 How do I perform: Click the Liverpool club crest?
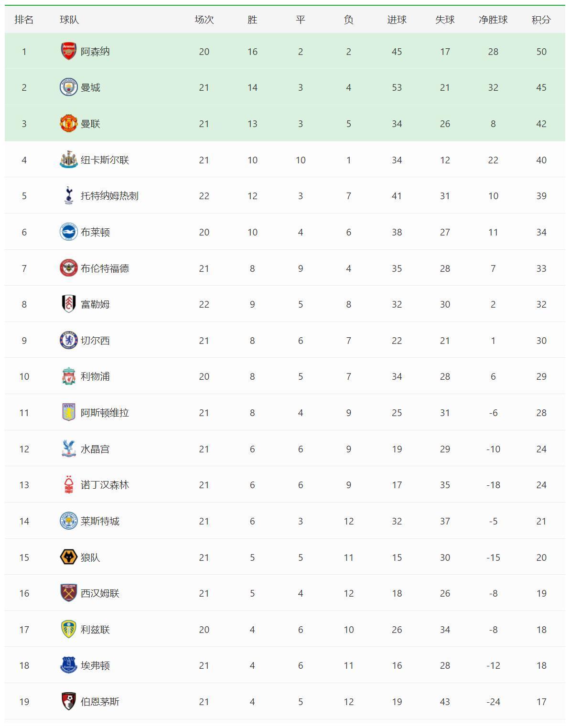[68, 376]
